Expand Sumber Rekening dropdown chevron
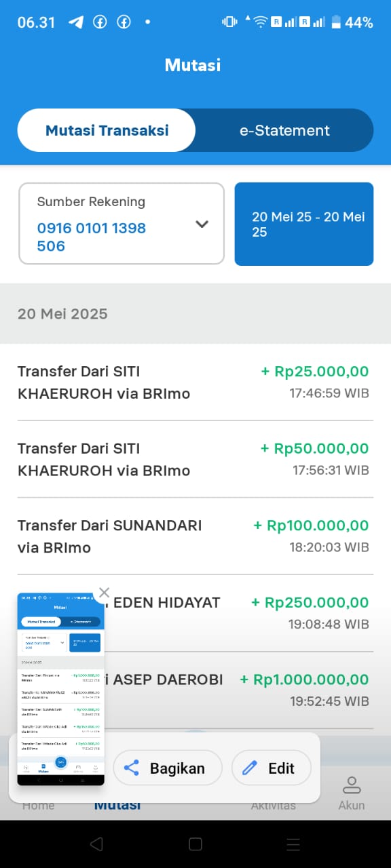 click(202, 224)
